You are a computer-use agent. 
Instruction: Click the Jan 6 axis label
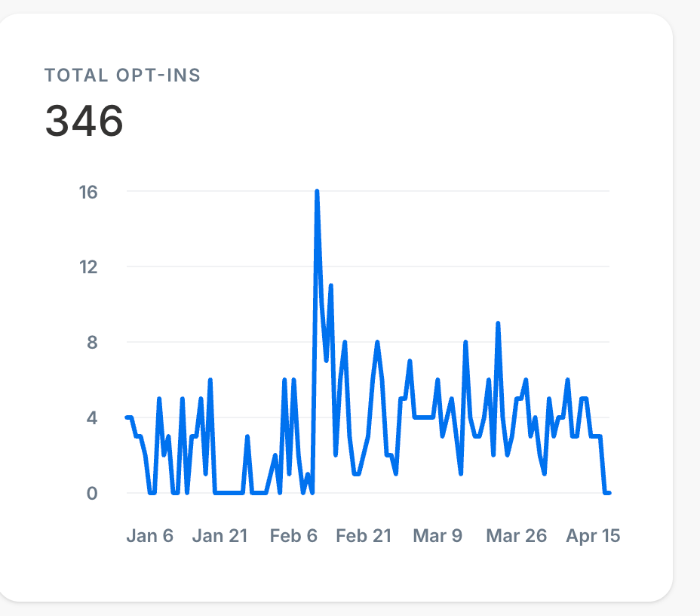[x=149, y=535]
